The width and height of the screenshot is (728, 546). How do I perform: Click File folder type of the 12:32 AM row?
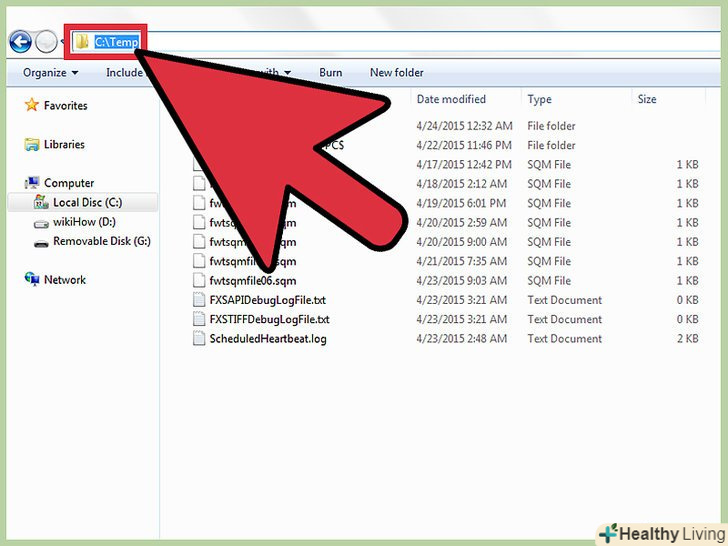551,126
